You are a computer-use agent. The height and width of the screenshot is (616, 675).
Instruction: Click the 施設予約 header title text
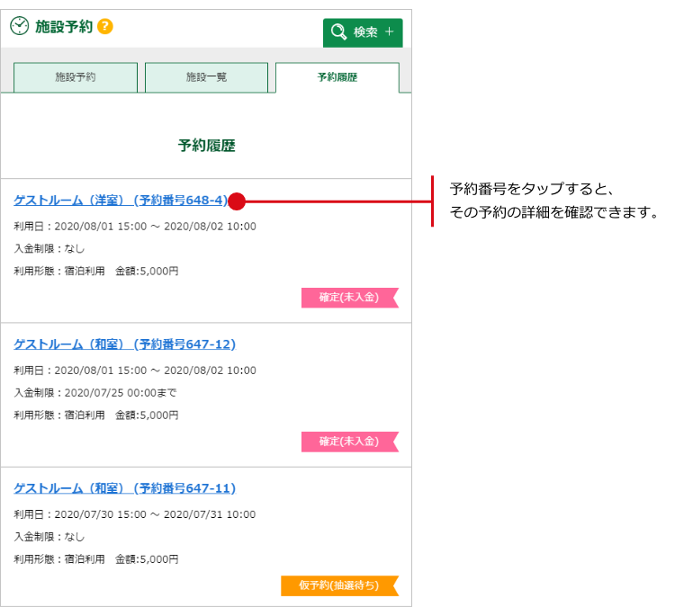63,27
